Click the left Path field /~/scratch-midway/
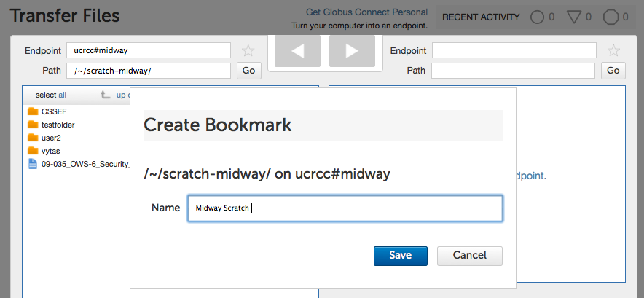644x298 pixels. 149,71
